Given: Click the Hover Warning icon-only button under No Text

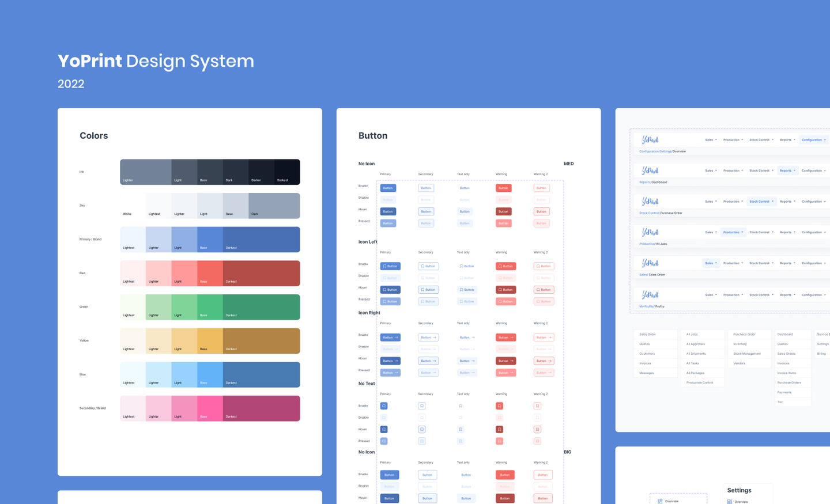Looking at the screenshot, I should (499, 430).
